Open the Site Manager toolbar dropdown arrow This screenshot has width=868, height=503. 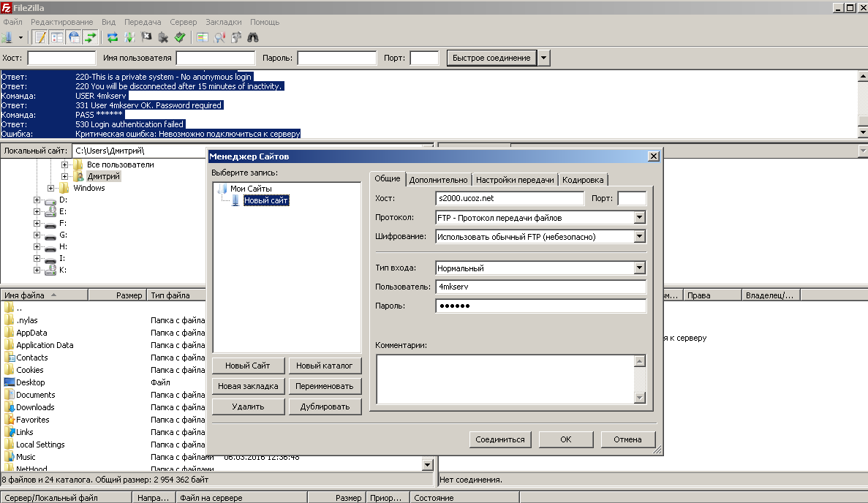pyautogui.click(x=20, y=37)
